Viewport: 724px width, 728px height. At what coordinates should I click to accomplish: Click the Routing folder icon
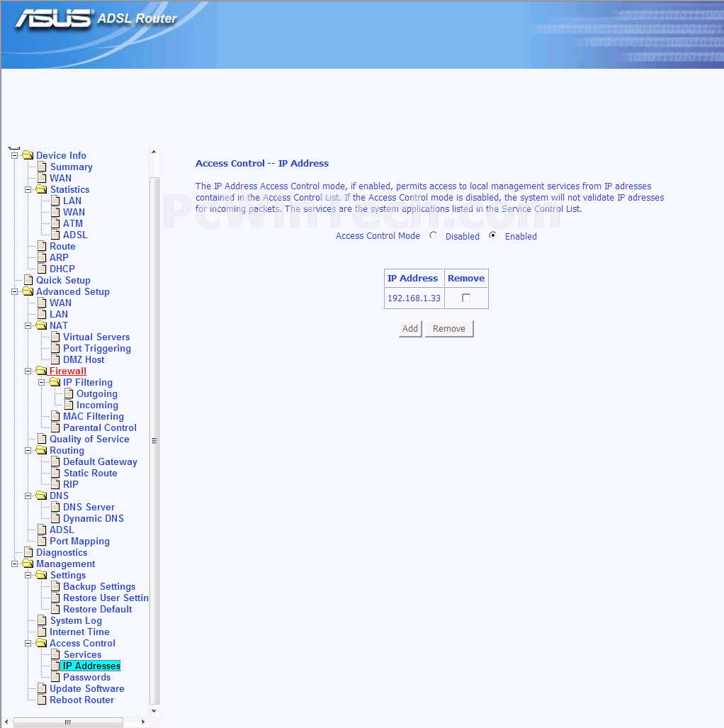(x=41, y=450)
